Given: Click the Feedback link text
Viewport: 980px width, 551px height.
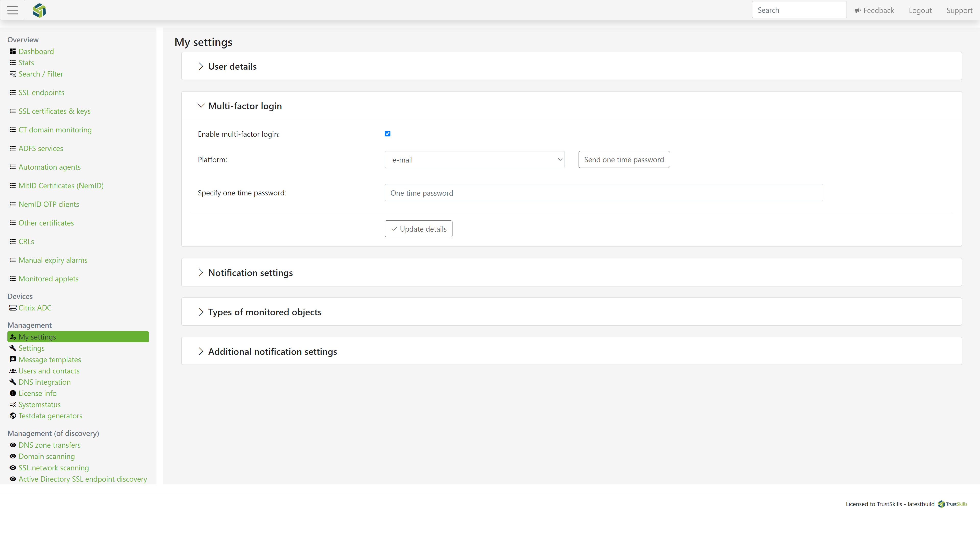Looking at the screenshot, I should click(x=878, y=11).
